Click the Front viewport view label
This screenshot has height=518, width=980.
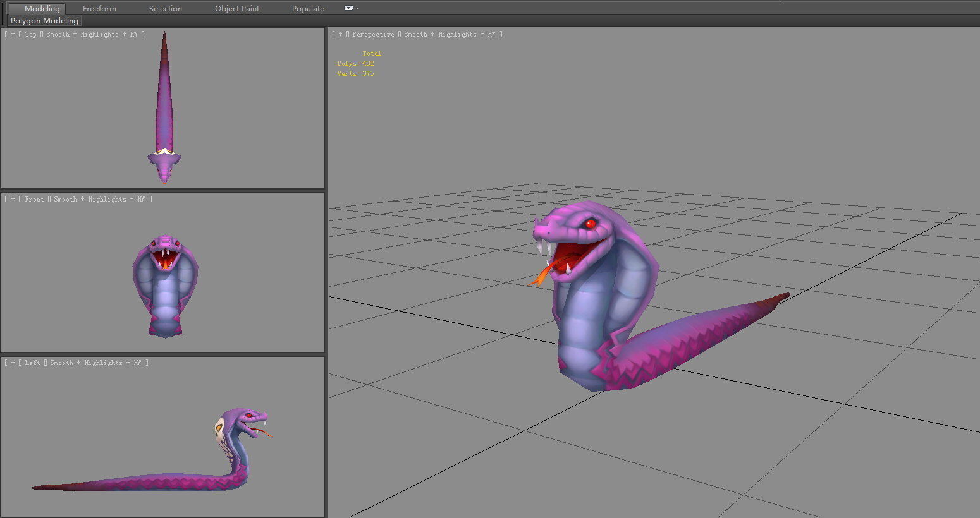35,200
